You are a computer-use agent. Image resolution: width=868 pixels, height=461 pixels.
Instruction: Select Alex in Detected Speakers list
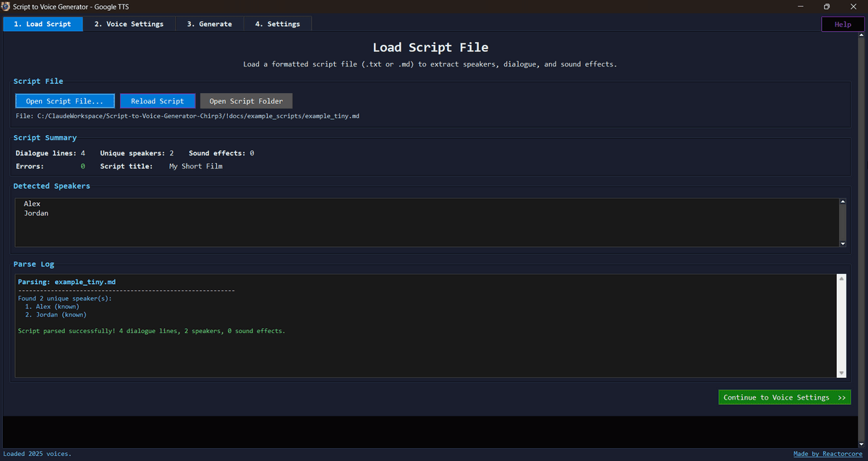32,204
